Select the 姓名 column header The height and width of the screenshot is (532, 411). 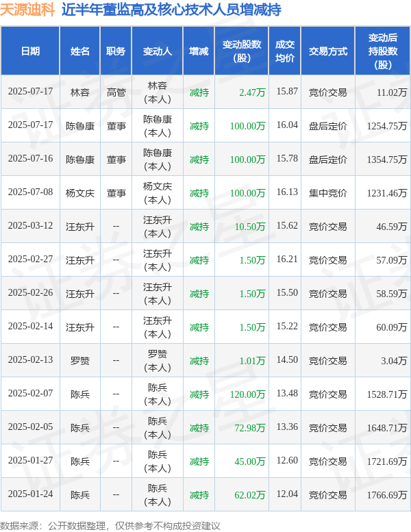79,51
